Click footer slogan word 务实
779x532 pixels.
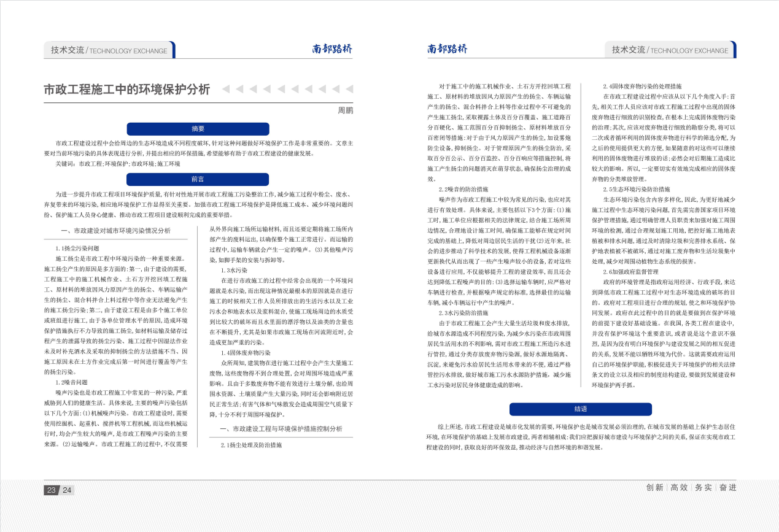703,488
